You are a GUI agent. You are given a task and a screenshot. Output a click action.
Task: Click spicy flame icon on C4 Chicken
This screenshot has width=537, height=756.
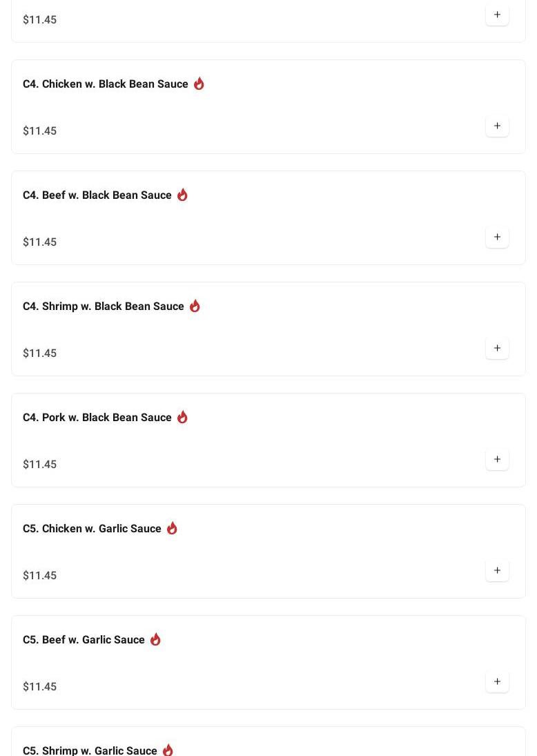click(199, 84)
